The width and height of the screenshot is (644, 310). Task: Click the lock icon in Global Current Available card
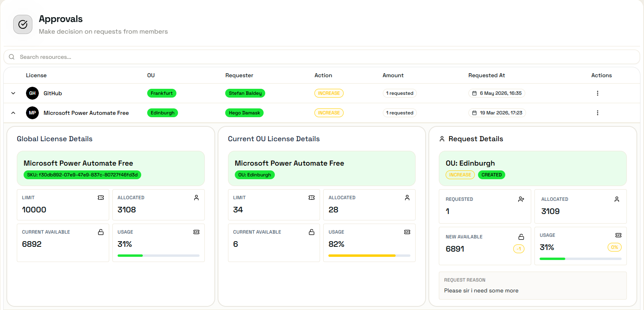(101, 232)
